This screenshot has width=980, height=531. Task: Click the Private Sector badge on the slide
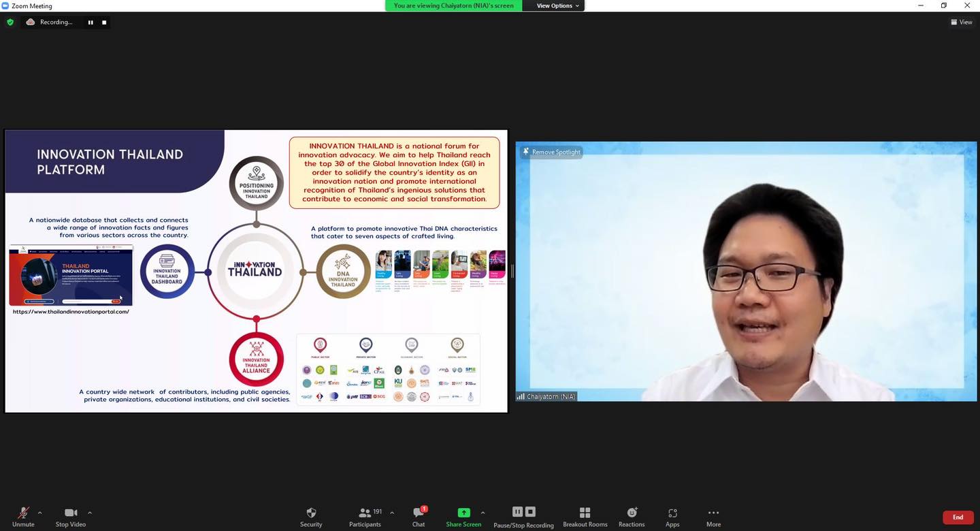point(365,348)
